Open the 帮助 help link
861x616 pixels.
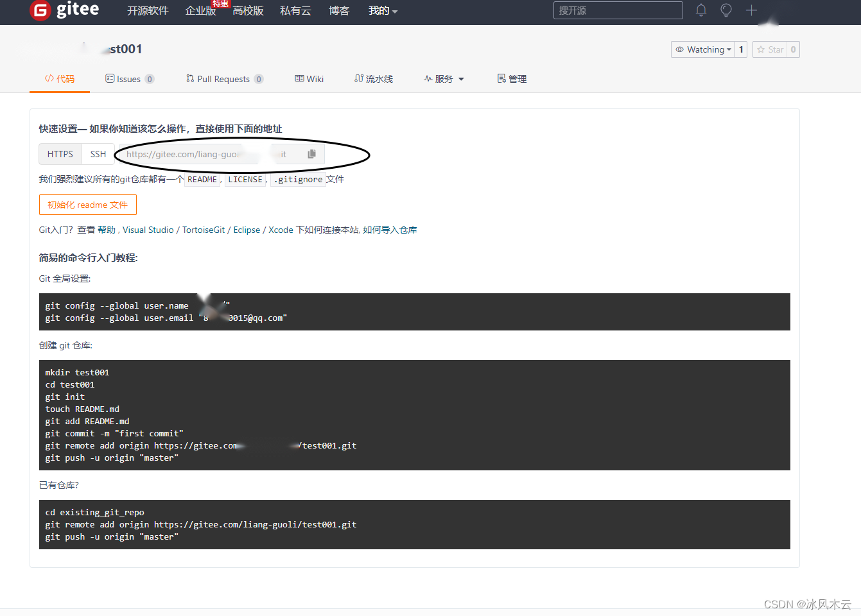[107, 230]
